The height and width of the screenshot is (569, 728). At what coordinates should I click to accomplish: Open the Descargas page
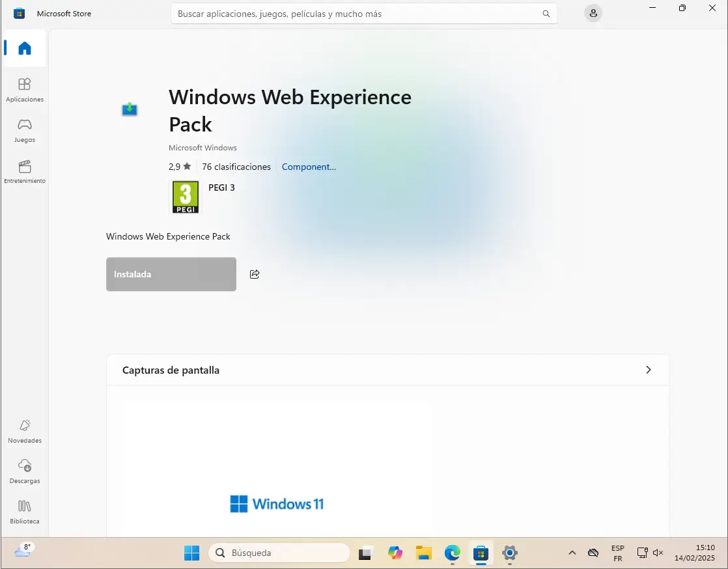point(25,471)
